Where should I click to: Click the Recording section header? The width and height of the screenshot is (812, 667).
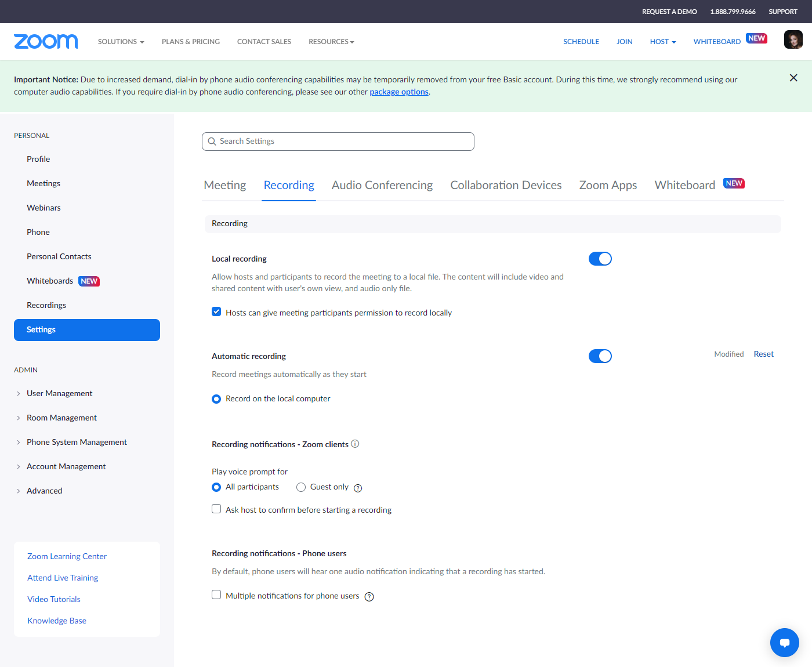493,224
